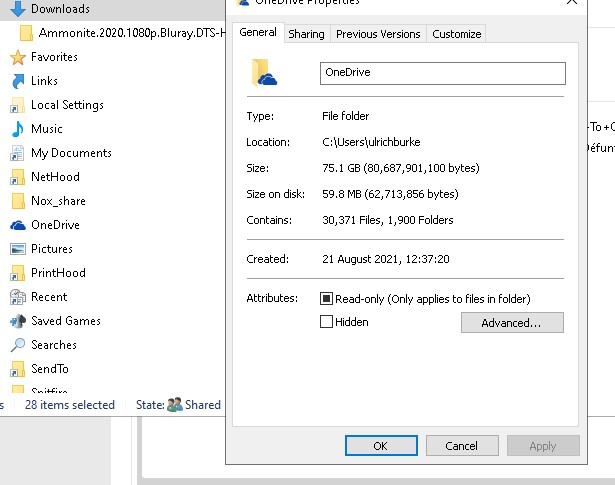This screenshot has height=485, width=615.
Task: Click the '28 items selected' status text
Action: (x=70, y=405)
